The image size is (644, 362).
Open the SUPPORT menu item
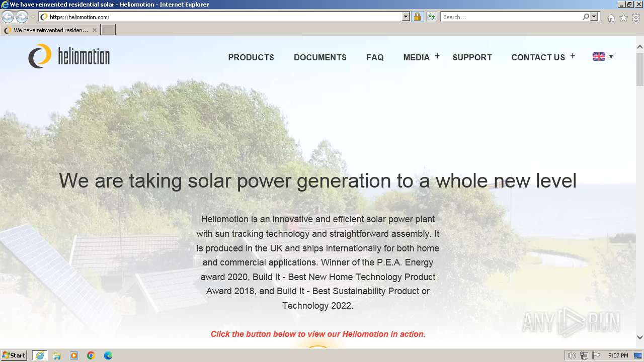(x=472, y=57)
